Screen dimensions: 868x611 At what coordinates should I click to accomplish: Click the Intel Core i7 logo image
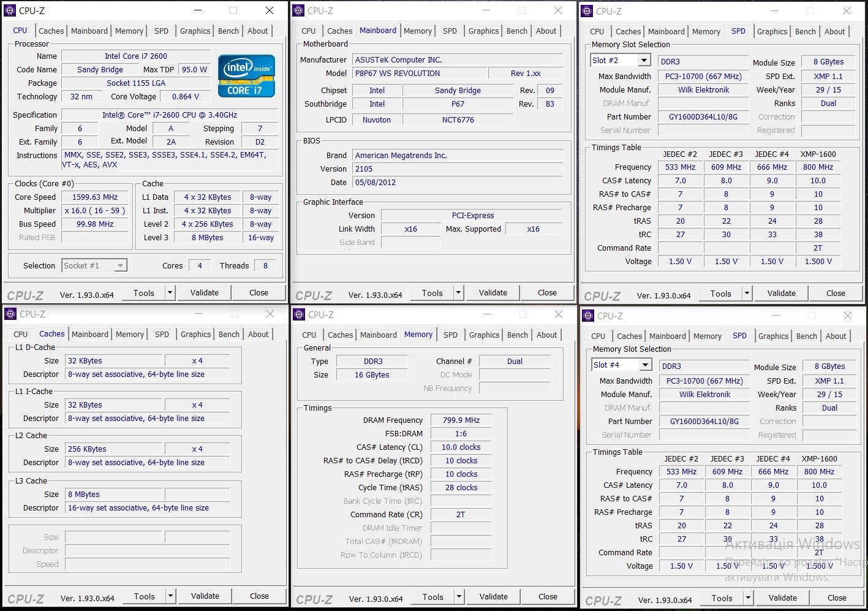pos(246,76)
